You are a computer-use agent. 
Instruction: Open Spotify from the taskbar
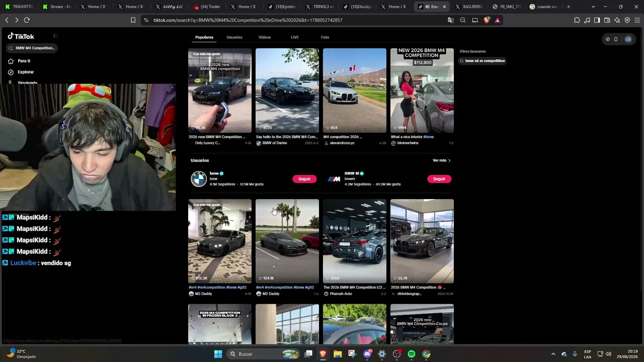tap(412, 354)
